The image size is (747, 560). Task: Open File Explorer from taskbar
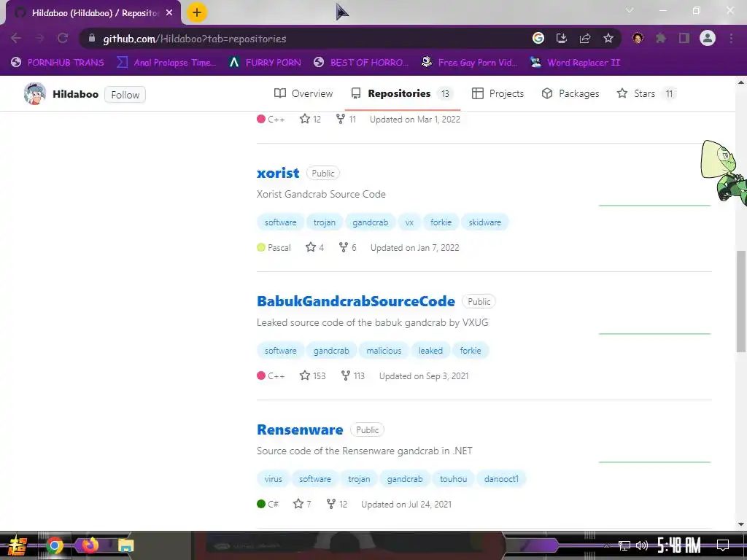125,545
